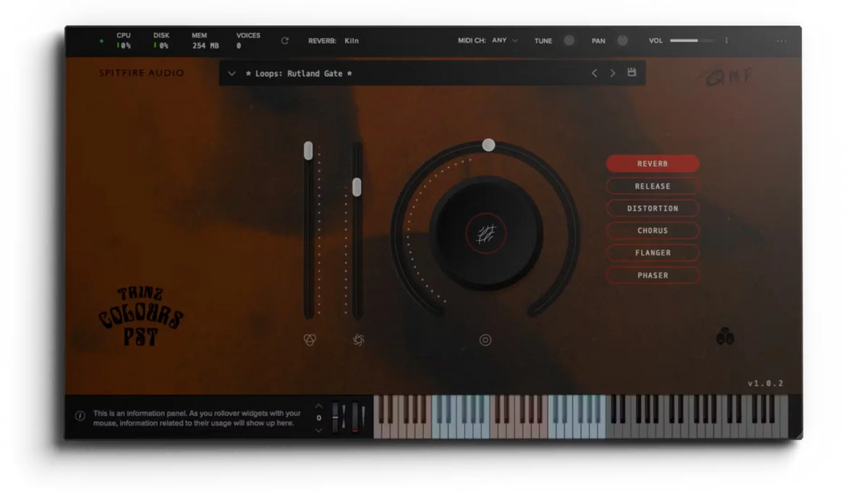The height and width of the screenshot is (491, 868).
Task: Click the next preset right arrow
Action: [611, 73]
